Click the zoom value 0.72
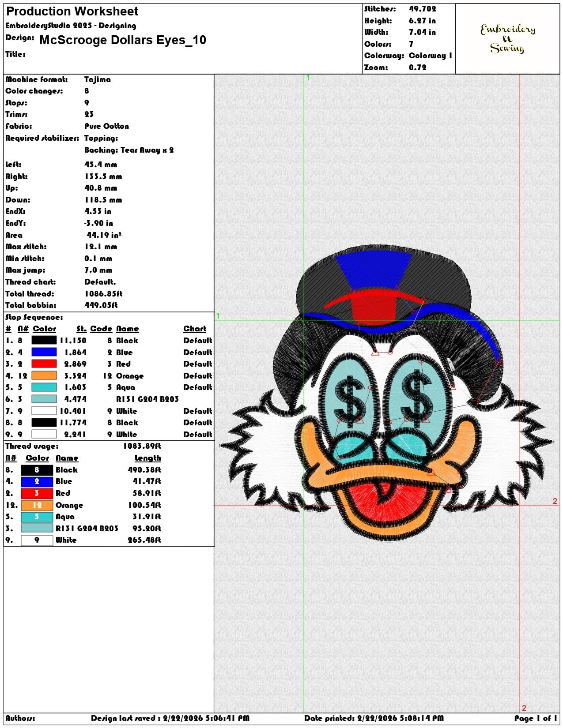This screenshot has height=728, width=563. tap(417, 68)
